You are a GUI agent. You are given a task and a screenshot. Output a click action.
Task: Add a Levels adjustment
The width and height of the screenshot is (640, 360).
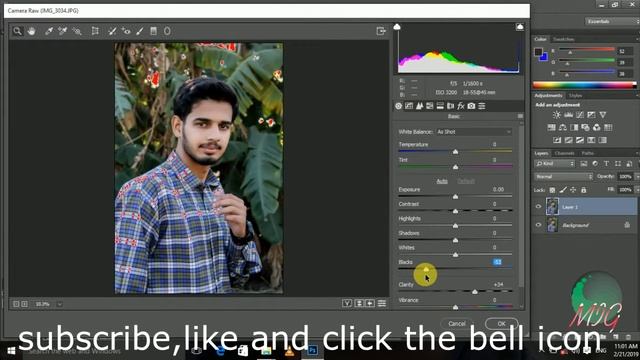(568, 115)
